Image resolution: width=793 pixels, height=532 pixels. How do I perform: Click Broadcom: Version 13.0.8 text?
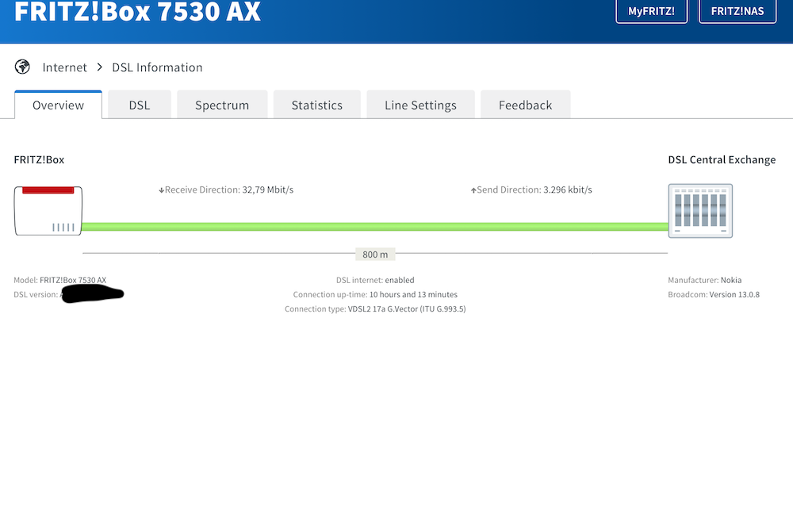[x=714, y=294]
